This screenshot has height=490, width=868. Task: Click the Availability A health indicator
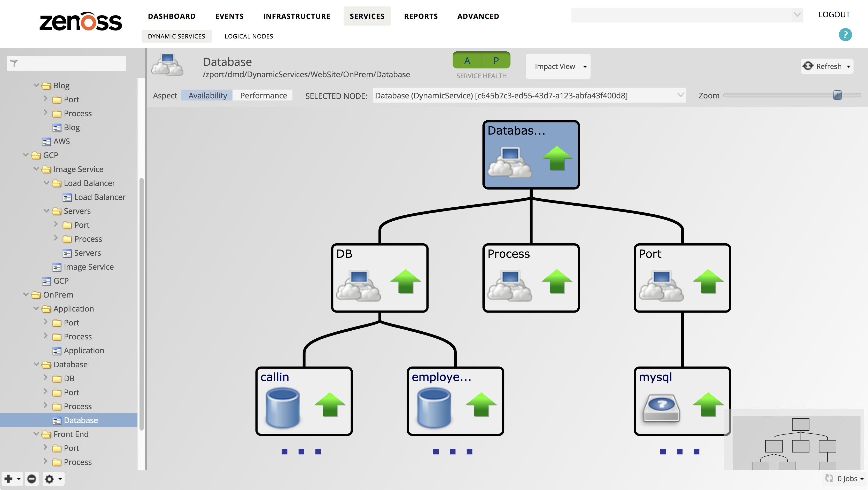pyautogui.click(x=467, y=61)
